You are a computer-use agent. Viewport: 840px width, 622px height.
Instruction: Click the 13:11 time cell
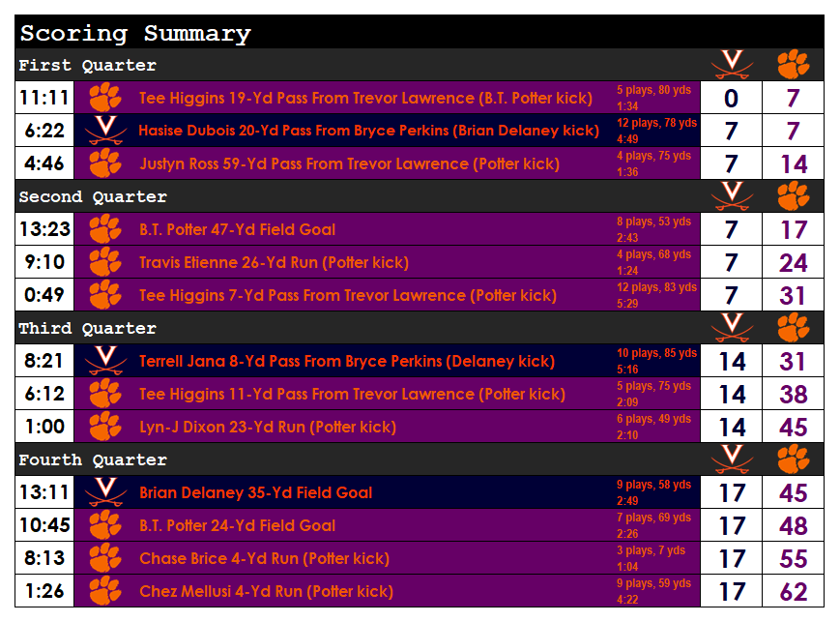click(44, 492)
